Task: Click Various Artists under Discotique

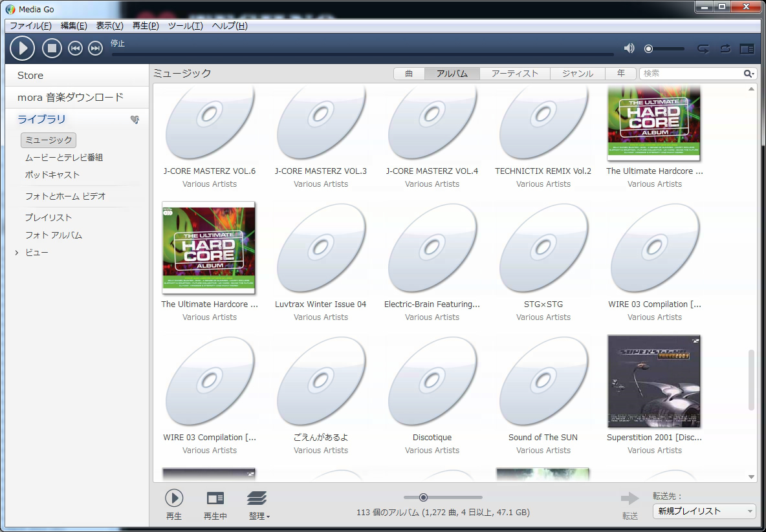Action: 432,451
